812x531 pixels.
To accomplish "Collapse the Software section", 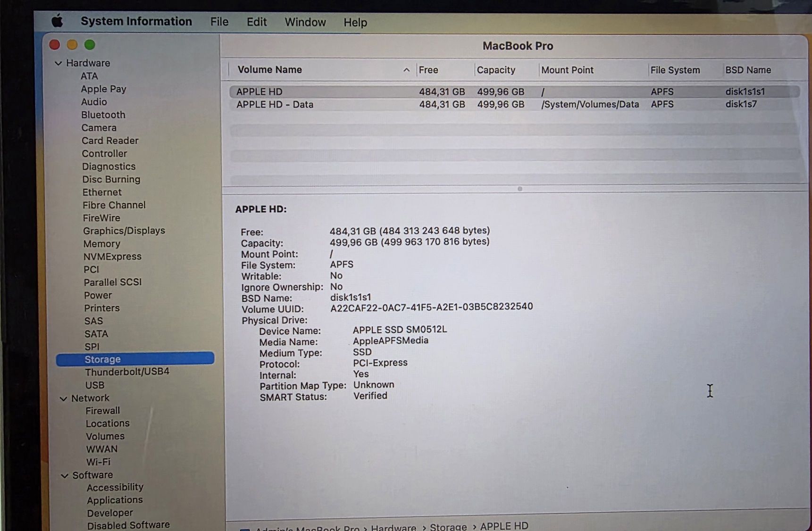I will tap(65, 476).
